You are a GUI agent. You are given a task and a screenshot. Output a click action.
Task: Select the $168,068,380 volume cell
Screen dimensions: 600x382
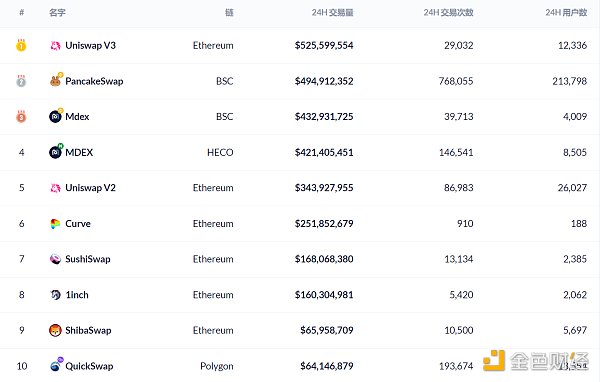point(324,259)
